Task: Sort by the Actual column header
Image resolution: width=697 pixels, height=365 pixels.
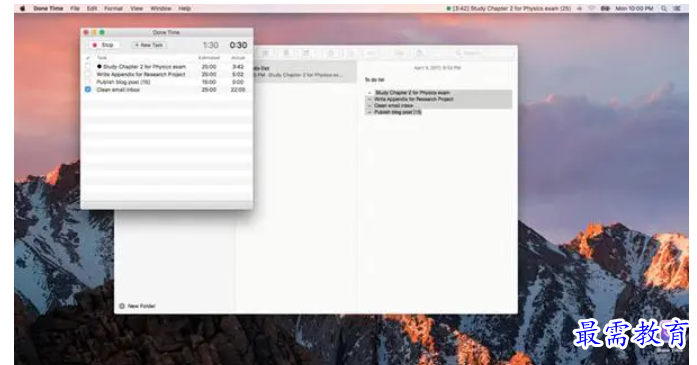Action: pyautogui.click(x=238, y=58)
